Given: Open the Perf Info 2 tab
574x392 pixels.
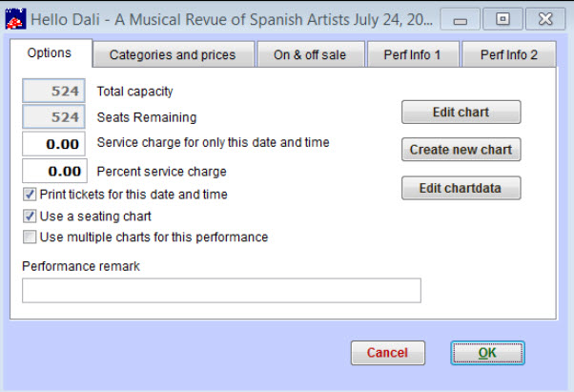Looking at the screenshot, I should point(509,55).
